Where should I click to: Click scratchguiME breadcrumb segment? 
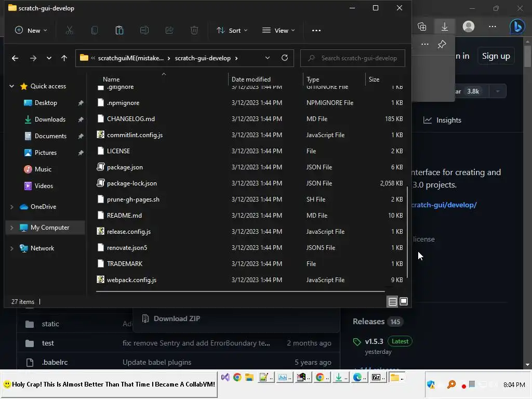click(x=130, y=58)
